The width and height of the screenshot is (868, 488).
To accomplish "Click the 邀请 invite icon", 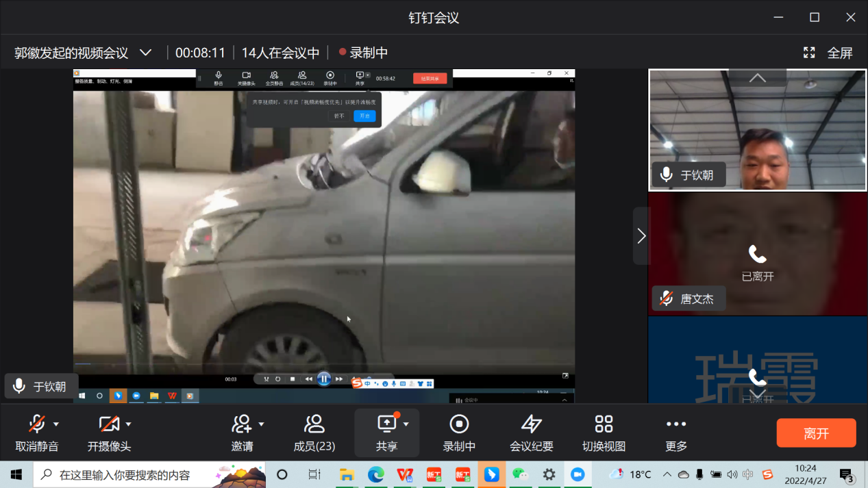I will (x=242, y=425).
